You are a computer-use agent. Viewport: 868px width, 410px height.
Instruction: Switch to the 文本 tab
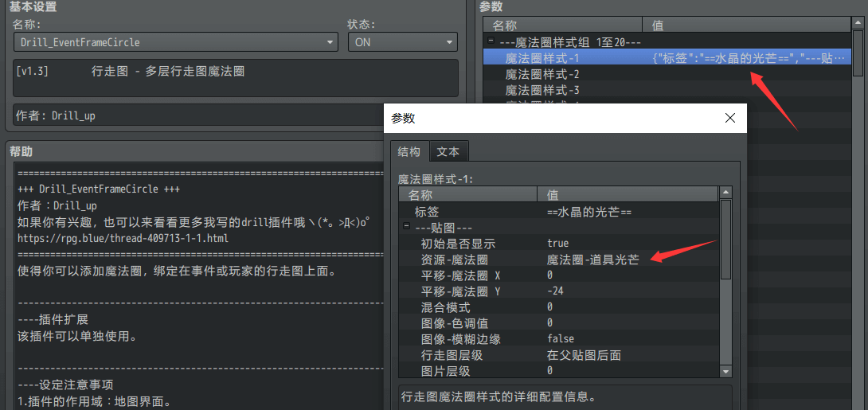tap(448, 151)
